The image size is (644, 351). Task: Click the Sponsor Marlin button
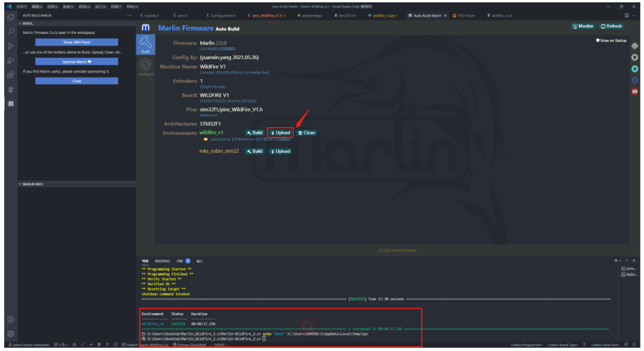[x=76, y=61]
